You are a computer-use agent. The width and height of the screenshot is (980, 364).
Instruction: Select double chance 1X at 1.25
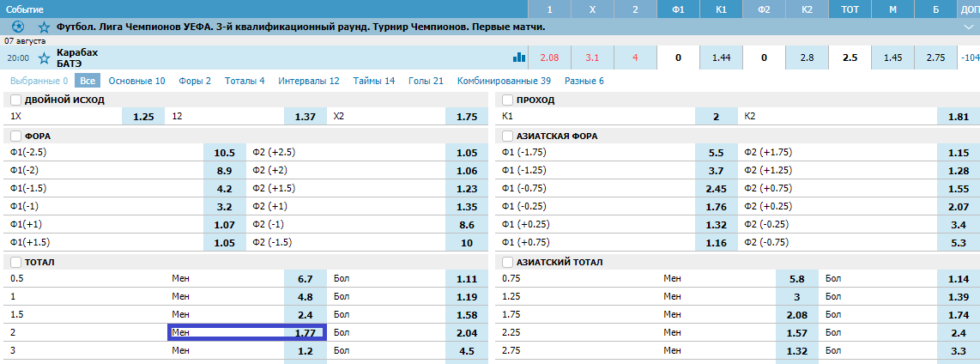pyautogui.click(x=143, y=117)
